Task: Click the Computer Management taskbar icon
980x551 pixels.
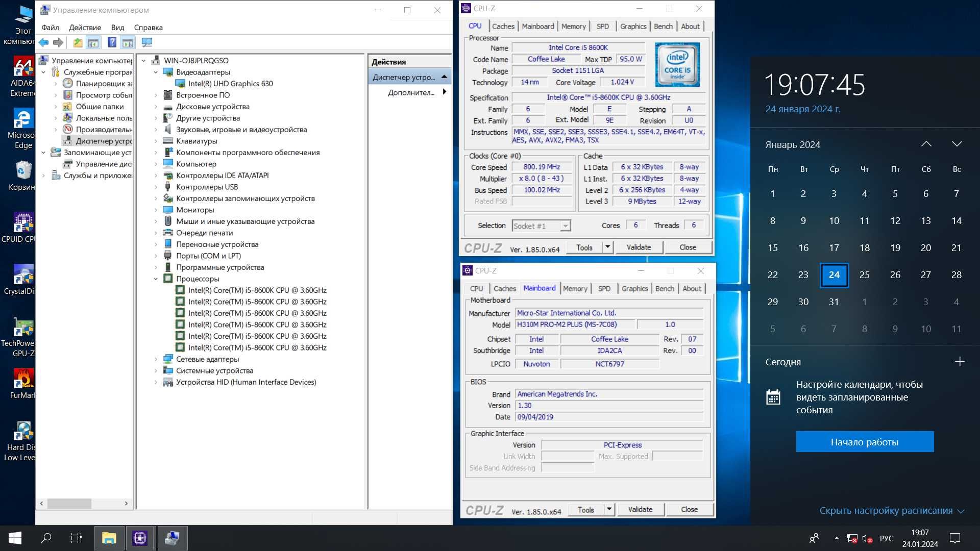Action: click(x=172, y=538)
